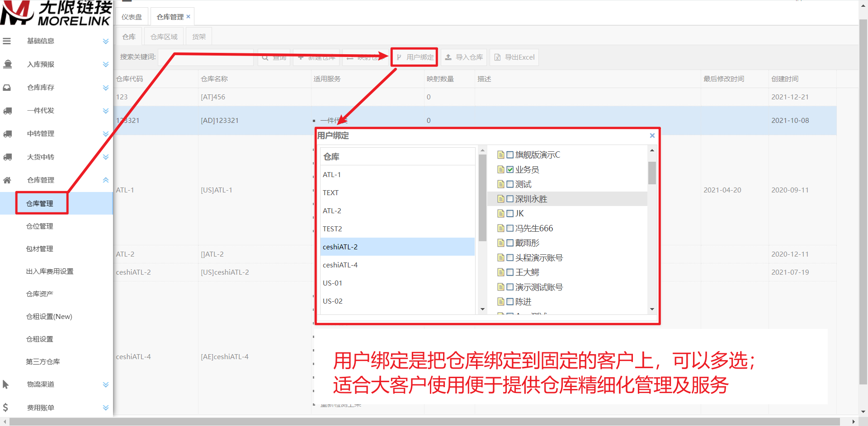Click the 导出Excel button
Screen dimensions: 868x426
click(514, 57)
